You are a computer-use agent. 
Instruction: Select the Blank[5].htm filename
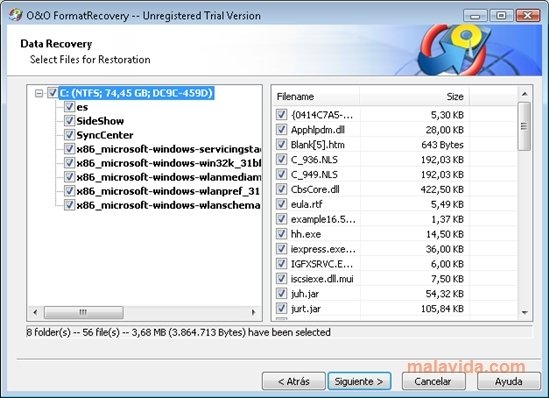pos(318,145)
